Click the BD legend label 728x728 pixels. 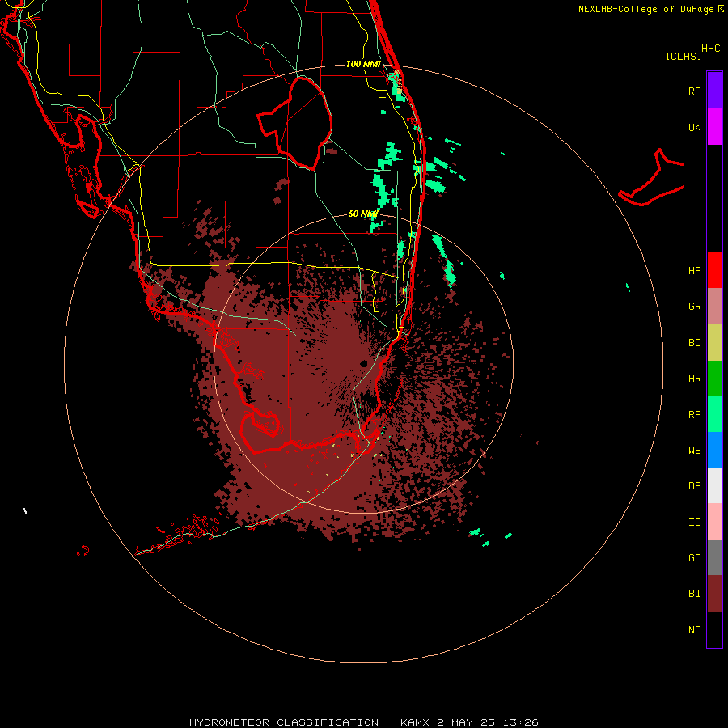tap(694, 343)
